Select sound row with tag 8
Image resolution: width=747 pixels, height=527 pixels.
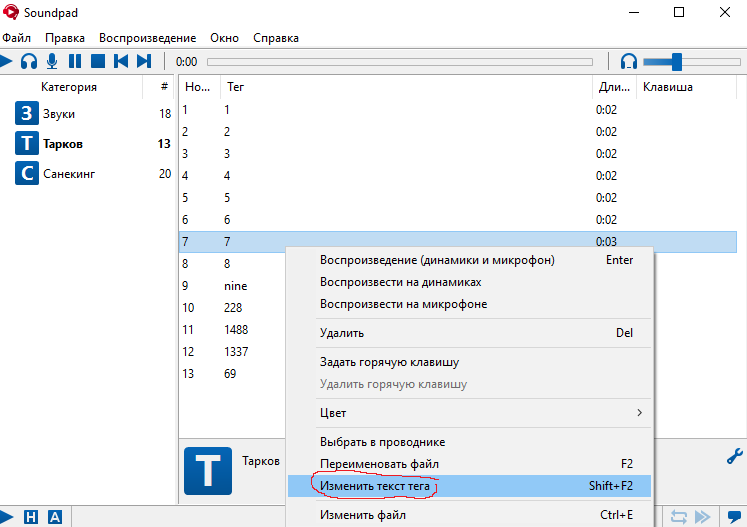(232, 264)
